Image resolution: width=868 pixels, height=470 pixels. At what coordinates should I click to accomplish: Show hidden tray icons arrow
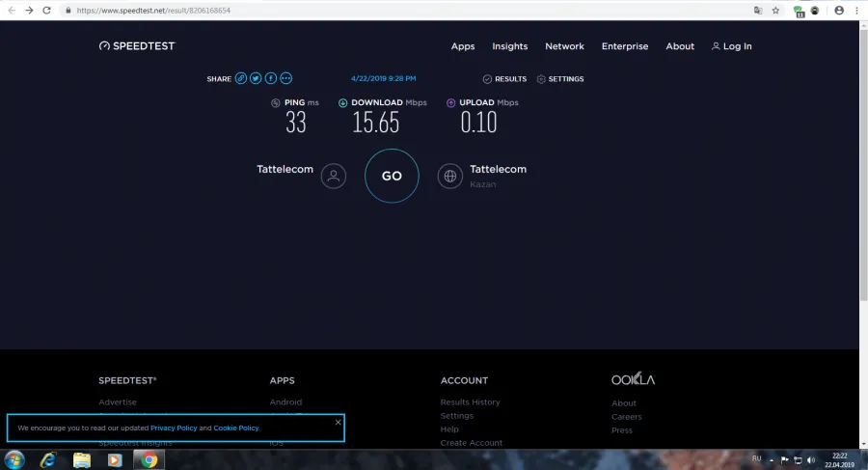[x=772, y=460]
